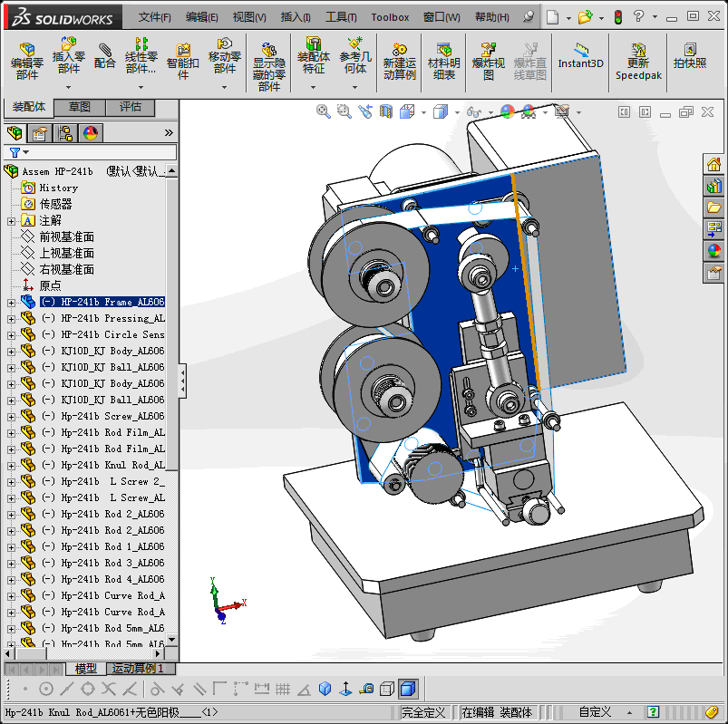Click the Rebuild traffic light icon
Screen dimensions: 728x724
click(x=617, y=17)
